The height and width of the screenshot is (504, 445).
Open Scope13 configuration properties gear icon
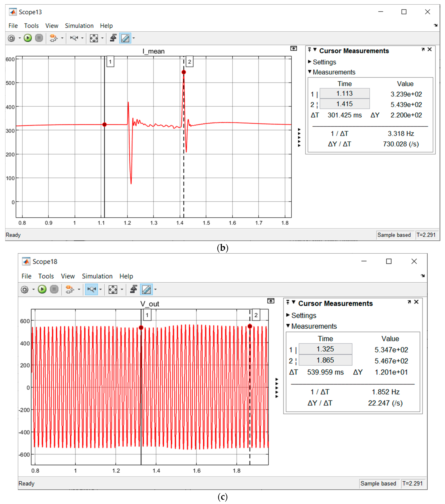click(x=11, y=38)
